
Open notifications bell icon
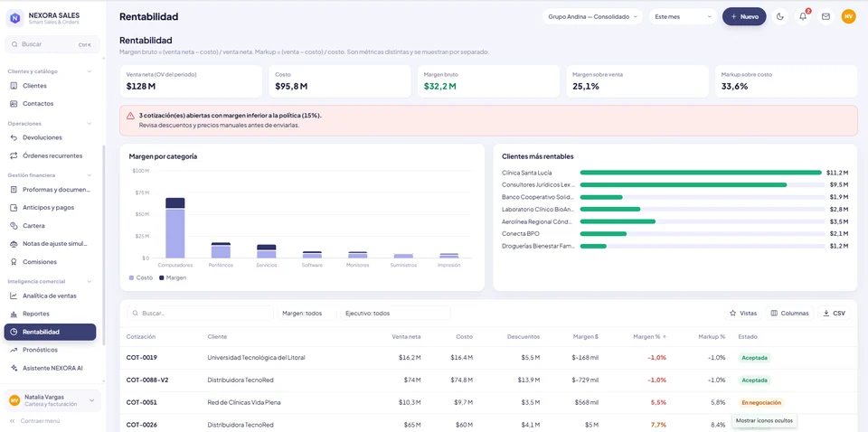point(803,16)
